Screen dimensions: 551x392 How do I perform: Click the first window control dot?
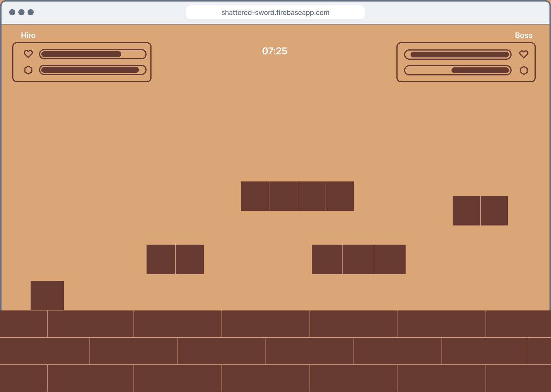(x=12, y=12)
